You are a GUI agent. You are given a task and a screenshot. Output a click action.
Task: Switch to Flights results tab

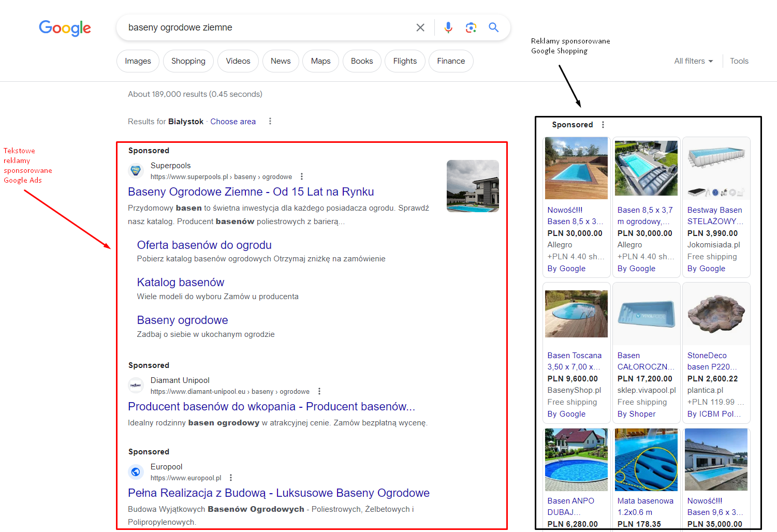(405, 61)
